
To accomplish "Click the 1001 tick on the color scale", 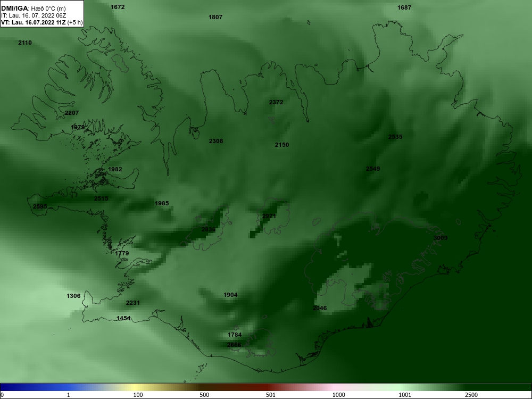I will [405, 395].
